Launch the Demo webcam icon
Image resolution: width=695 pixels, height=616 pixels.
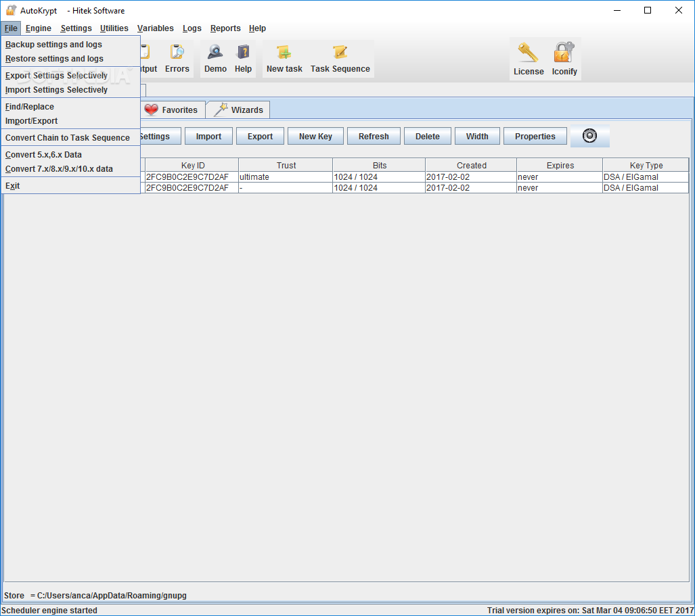[215, 58]
